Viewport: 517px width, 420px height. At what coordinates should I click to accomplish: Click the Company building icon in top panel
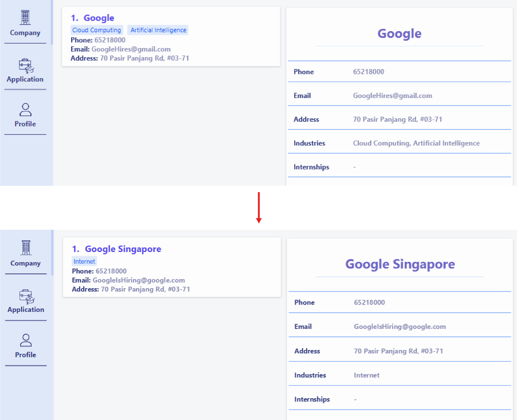pos(25,17)
